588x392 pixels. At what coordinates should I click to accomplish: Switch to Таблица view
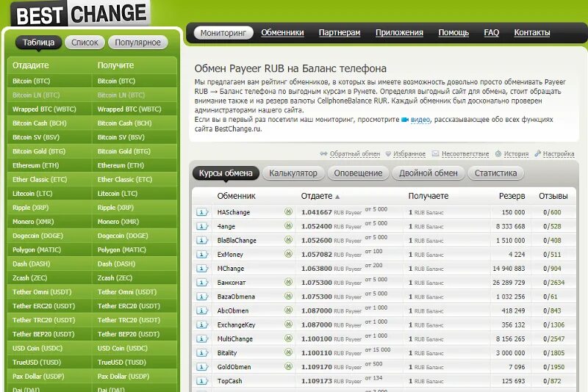38,43
